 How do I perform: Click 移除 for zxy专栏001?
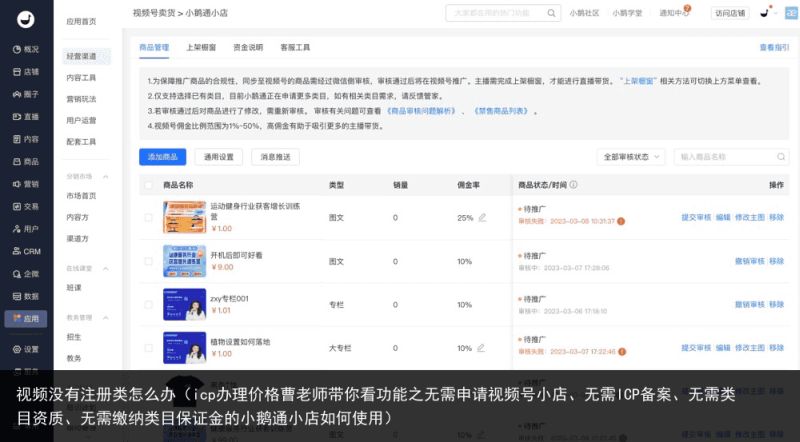coord(777,305)
